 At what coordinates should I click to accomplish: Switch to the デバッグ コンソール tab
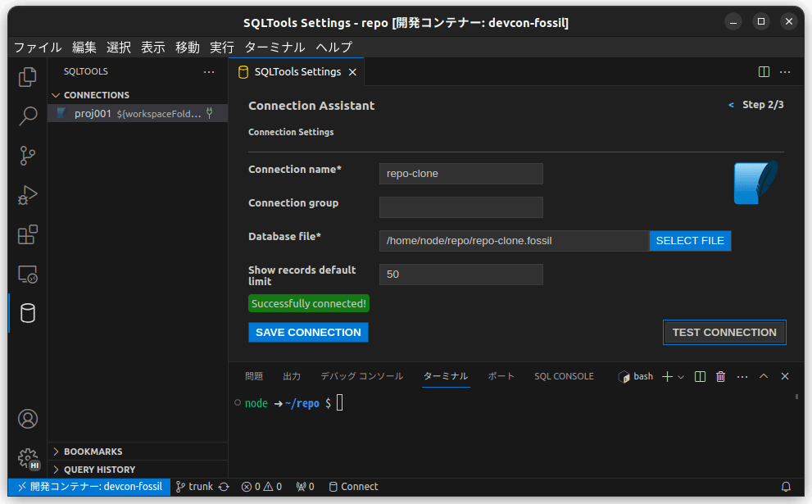(361, 377)
